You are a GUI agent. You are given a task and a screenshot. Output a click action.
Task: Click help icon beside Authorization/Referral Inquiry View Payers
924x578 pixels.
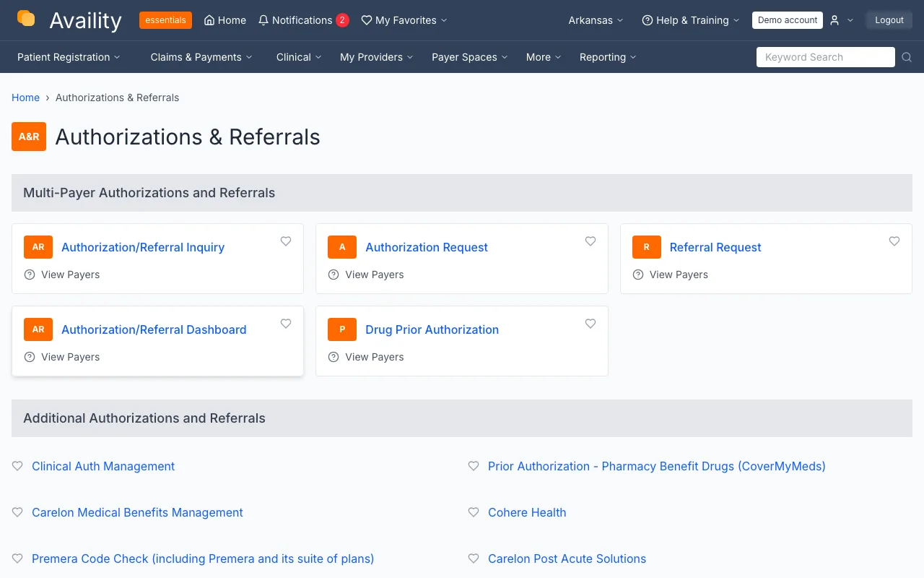pyautogui.click(x=30, y=275)
